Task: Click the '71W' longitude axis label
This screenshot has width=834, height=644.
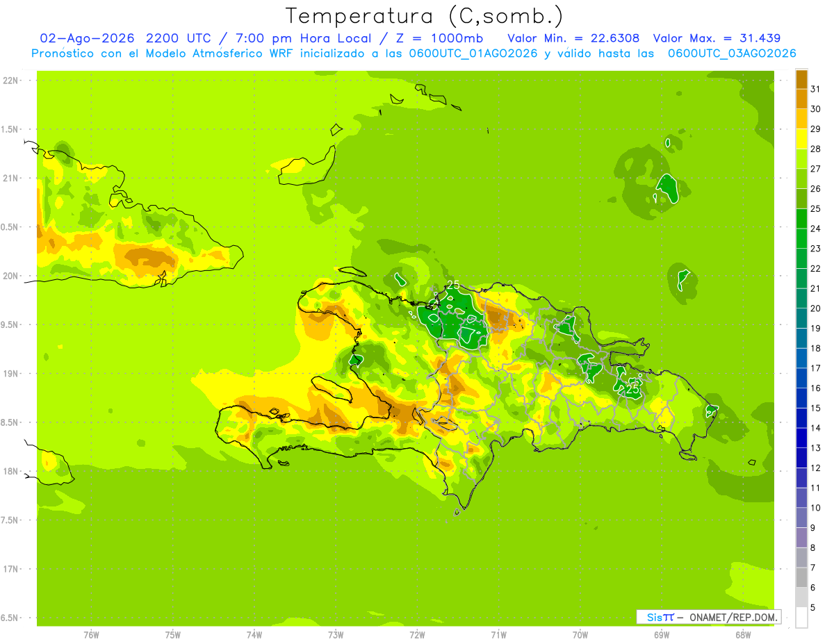Action: click(498, 635)
